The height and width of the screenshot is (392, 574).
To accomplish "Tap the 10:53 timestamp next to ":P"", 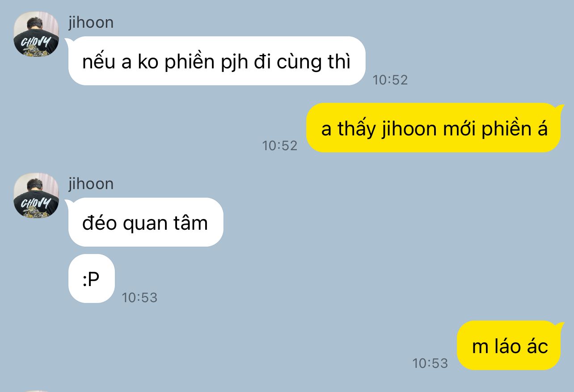I will point(139,297).
